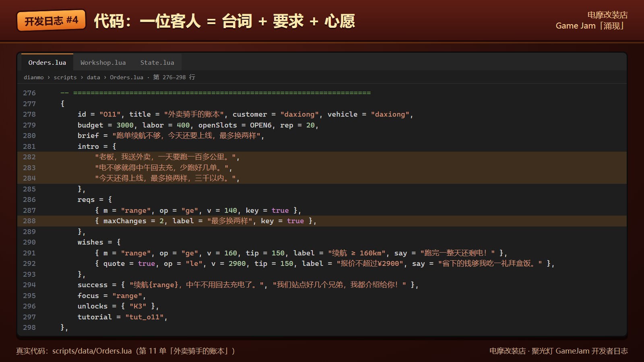The image size is (644, 362).
Task: Click the reqs keyword on line 286
Action: [x=86, y=200]
